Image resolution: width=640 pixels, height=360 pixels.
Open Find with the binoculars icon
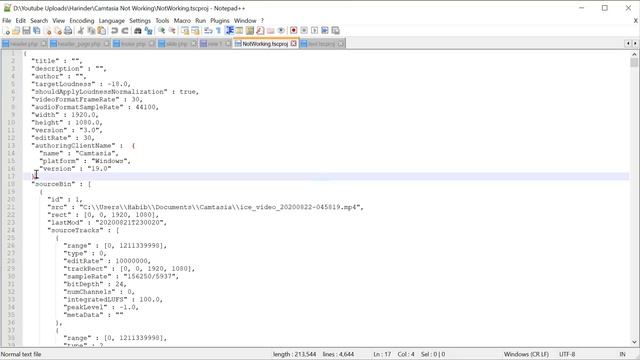138,31
